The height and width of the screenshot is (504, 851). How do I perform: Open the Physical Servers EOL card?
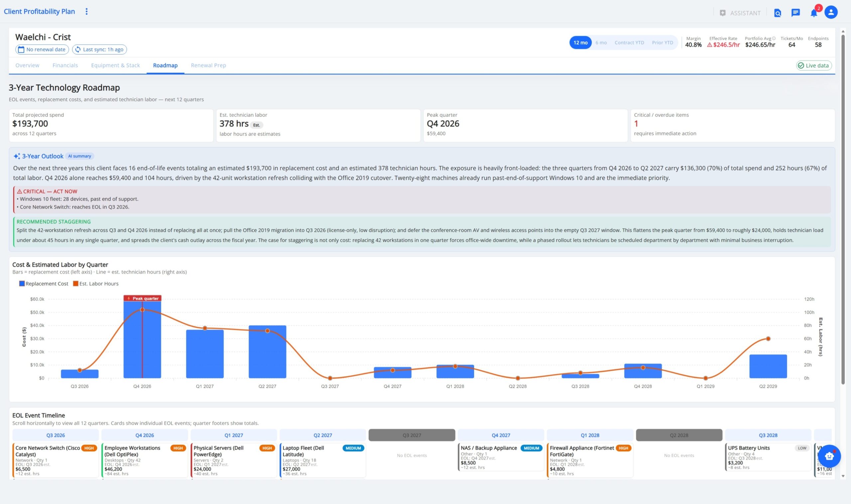point(234,460)
